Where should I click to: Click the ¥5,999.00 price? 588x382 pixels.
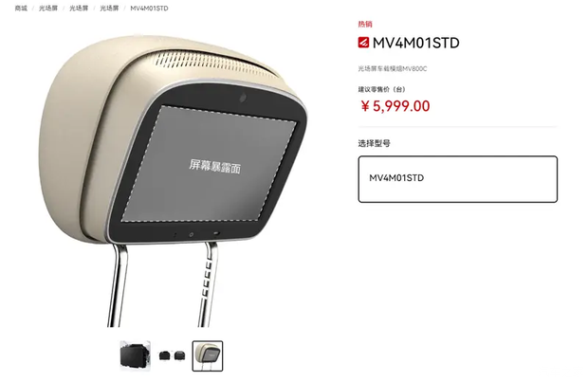coord(395,106)
